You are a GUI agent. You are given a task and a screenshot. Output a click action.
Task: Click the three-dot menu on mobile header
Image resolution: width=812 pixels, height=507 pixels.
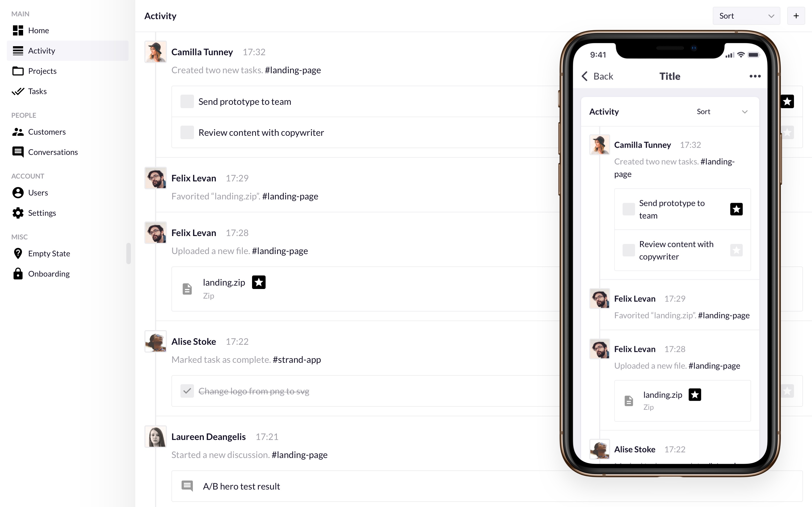click(755, 76)
